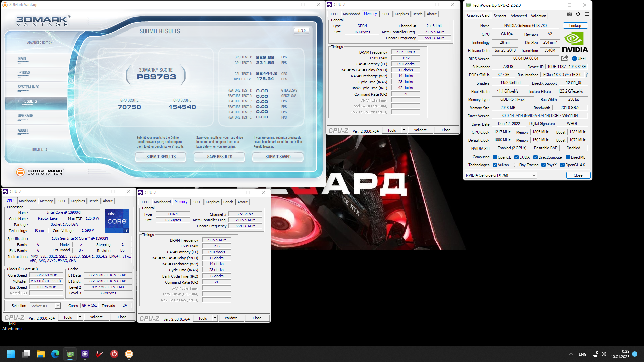
Task: Click the Multiplier value field in CPU-Z
Action: pos(46,281)
